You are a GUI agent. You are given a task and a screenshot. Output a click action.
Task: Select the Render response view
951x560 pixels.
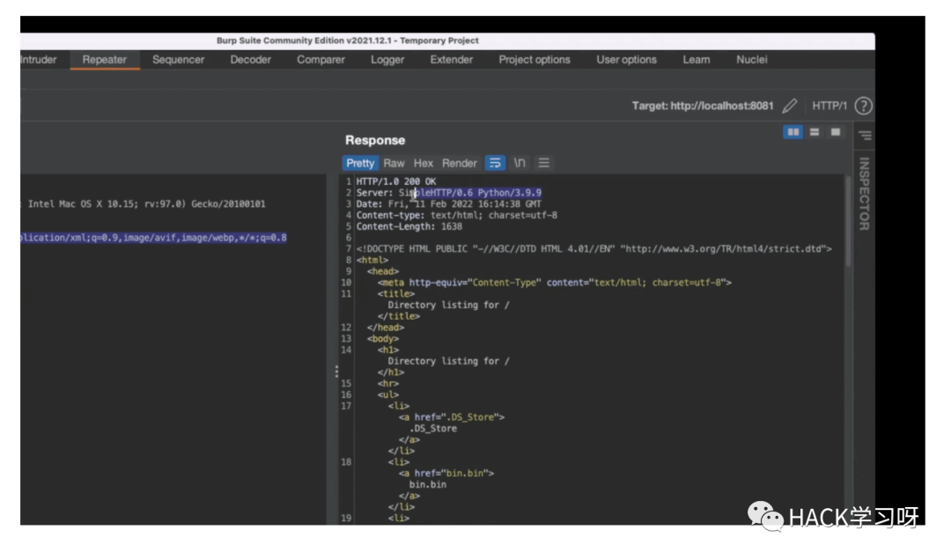tap(459, 163)
